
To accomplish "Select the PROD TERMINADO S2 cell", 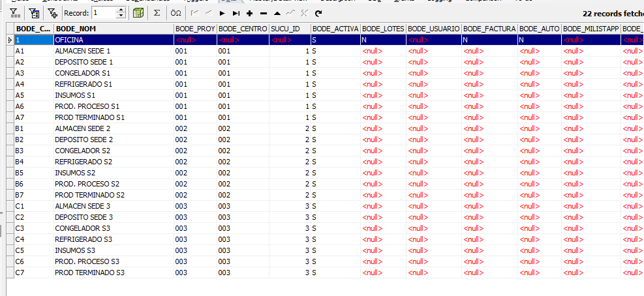I will (114, 195).
